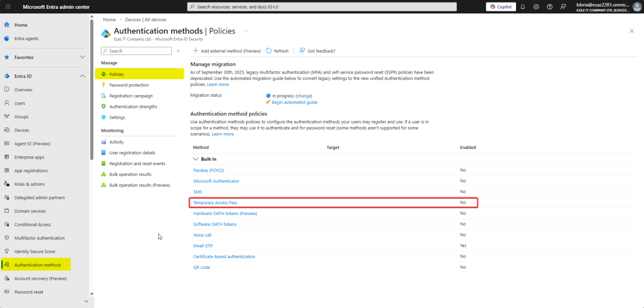The image size is (644, 308).
Task: Open Identity Secure Score trophy icon
Action: [x=7, y=251]
